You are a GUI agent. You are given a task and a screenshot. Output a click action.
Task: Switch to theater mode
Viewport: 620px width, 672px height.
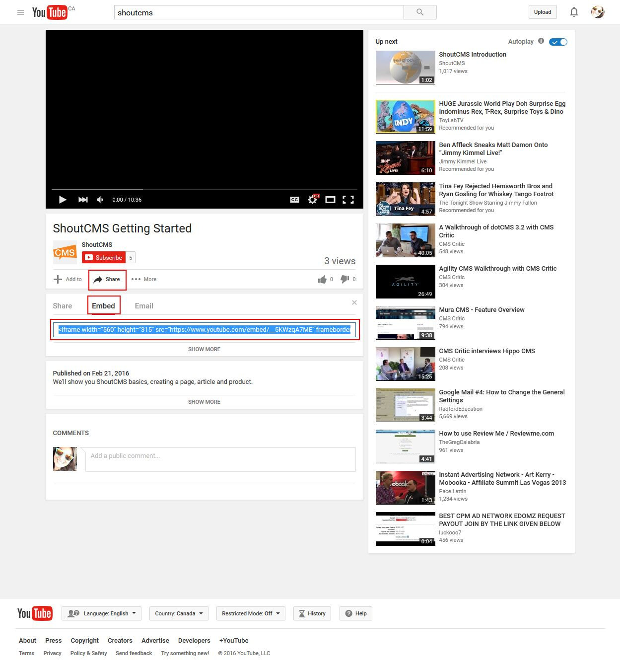click(330, 200)
